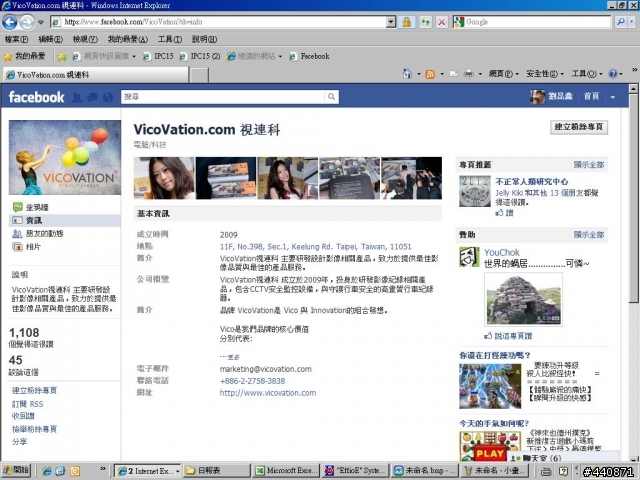640x480 pixels.
Task: Click the security lock icon by address bar
Action: [406, 22]
